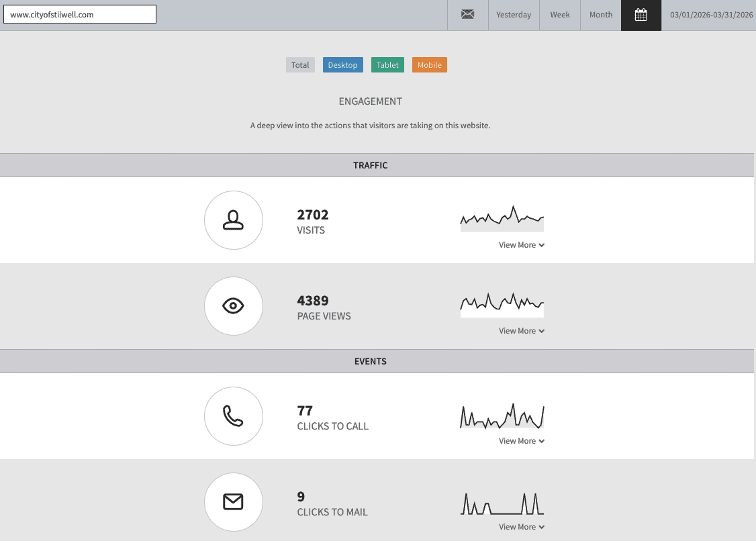Image resolution: width=756 pixels, height=541 pixels.
Task: Click the 77 clicks to call count
Action: pos(305,410)
